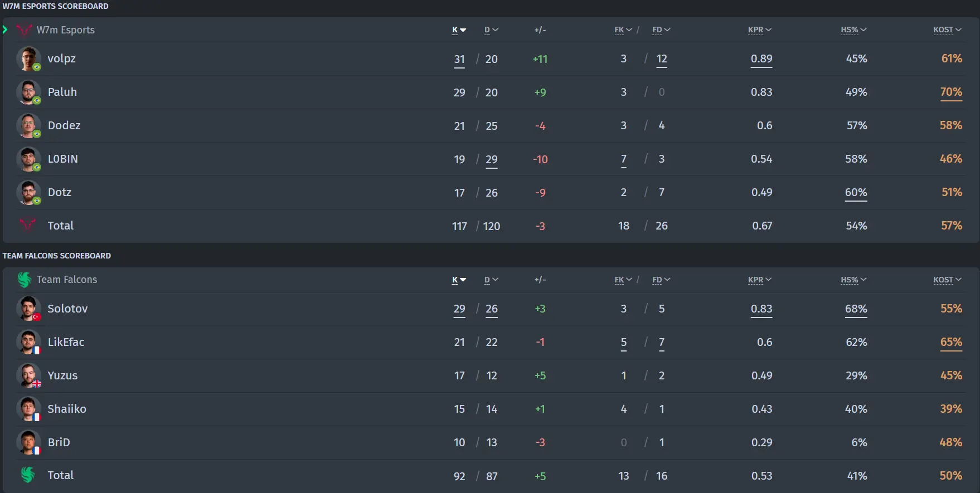Click Yuzus avatar with UK flag
The height and width of the screenshot is (493, 980).
click(28, 375)
